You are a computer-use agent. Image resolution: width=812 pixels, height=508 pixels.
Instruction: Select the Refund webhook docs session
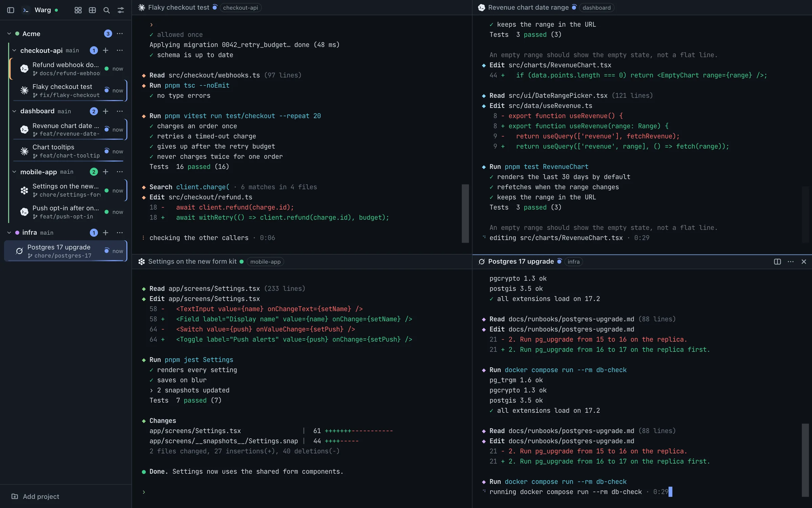68,69
